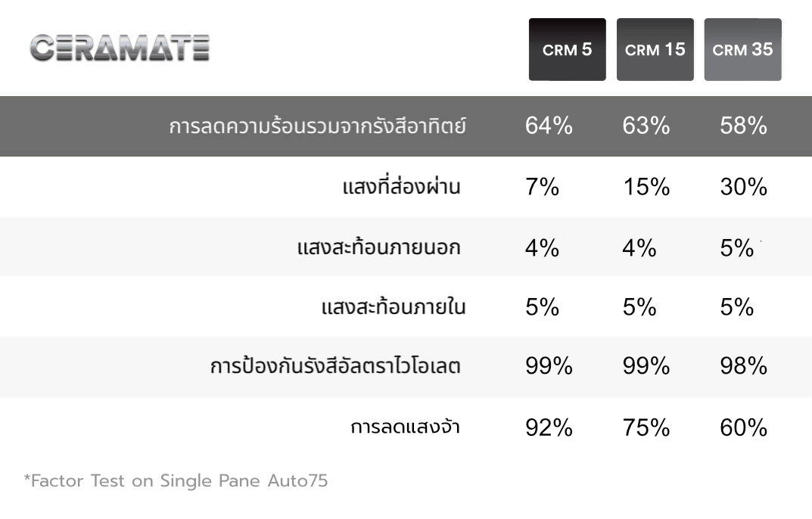Select the CRM 35 tint swatch
Screen dimensions: 812x519
pyautogui.click(x=742, y=50)
